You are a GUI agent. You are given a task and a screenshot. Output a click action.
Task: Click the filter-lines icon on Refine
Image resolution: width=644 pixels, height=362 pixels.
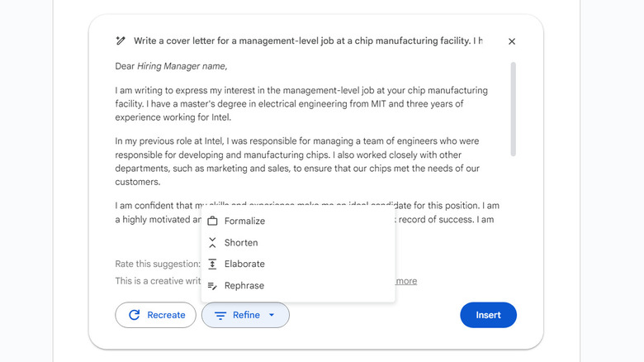coord(220,315)
